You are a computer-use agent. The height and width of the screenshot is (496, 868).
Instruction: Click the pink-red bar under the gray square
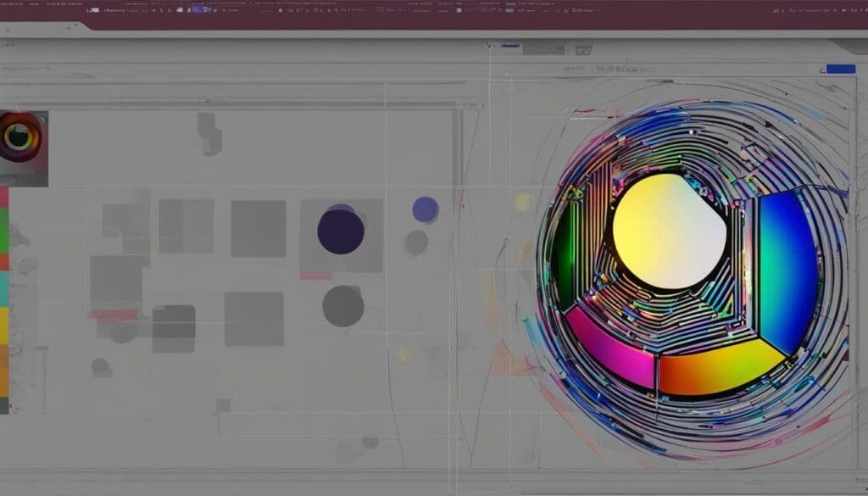tap(114, 315)
